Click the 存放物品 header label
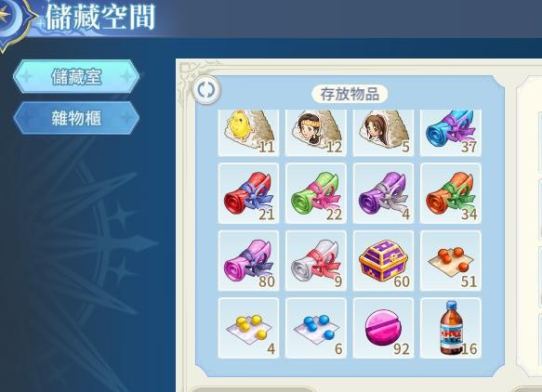This screenshot has height=392, width=542. 350,94
